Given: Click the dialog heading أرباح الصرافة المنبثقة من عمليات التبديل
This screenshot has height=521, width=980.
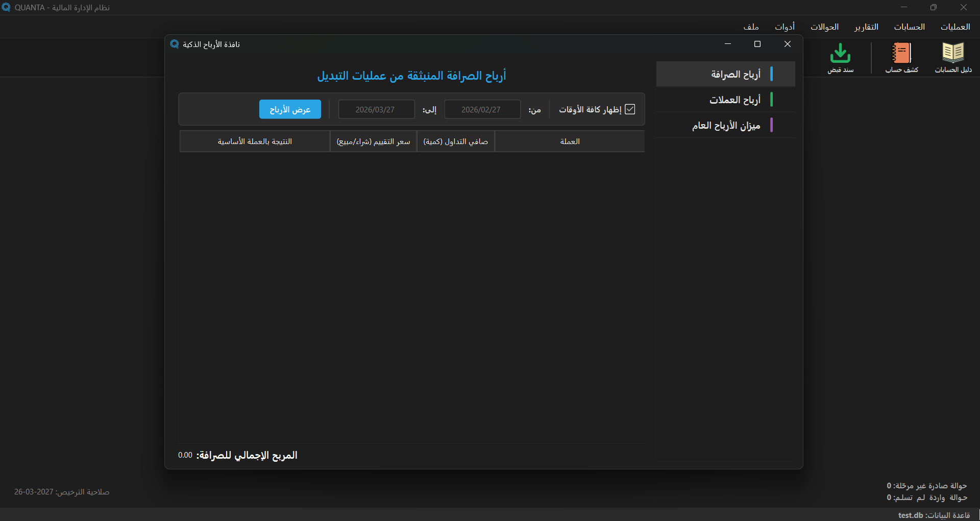Looking at the screenshot, I should pyautogui.click(x=411, y=76).
